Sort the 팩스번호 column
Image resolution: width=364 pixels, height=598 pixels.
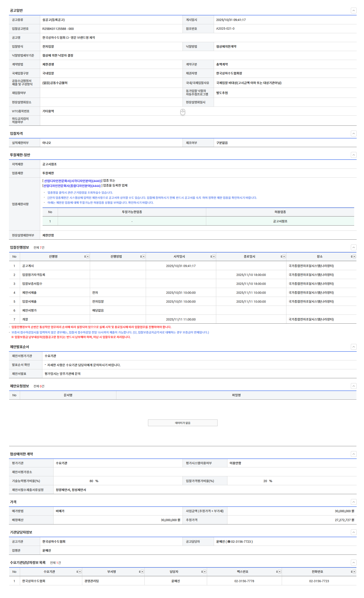[277, 571]
